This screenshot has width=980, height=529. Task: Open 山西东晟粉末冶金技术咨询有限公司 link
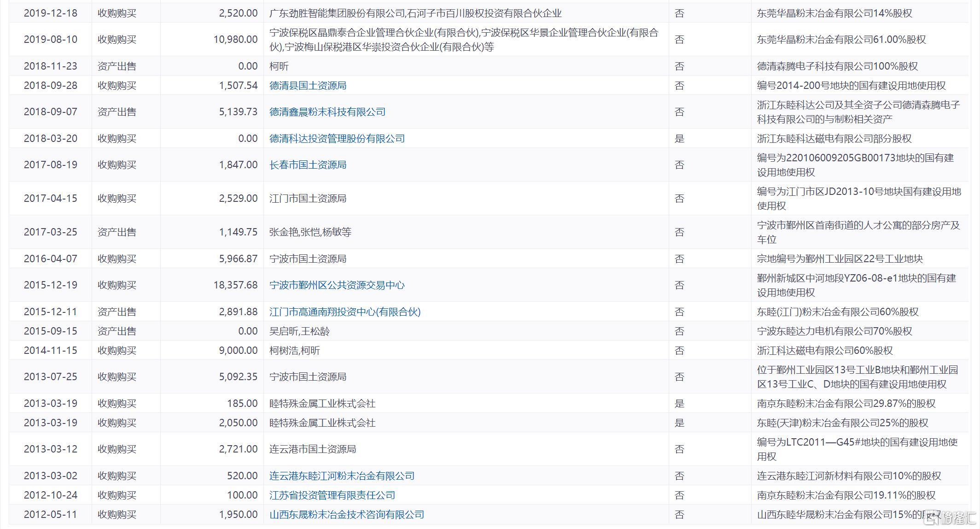pos(347,514)
